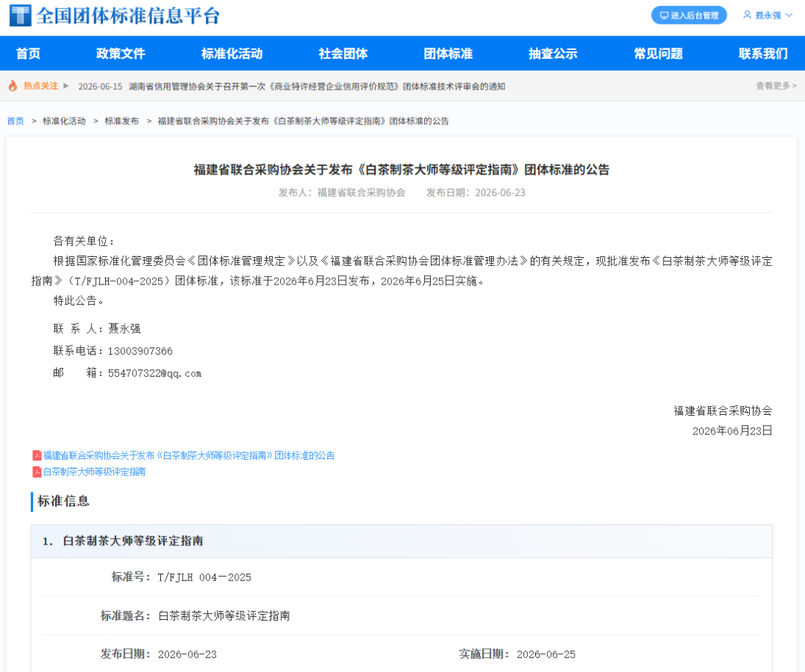Open the 联系我们 navigation menu
The height and width of the screenshot is (672, 805).
pyautogui.click(x=763, y=54)
